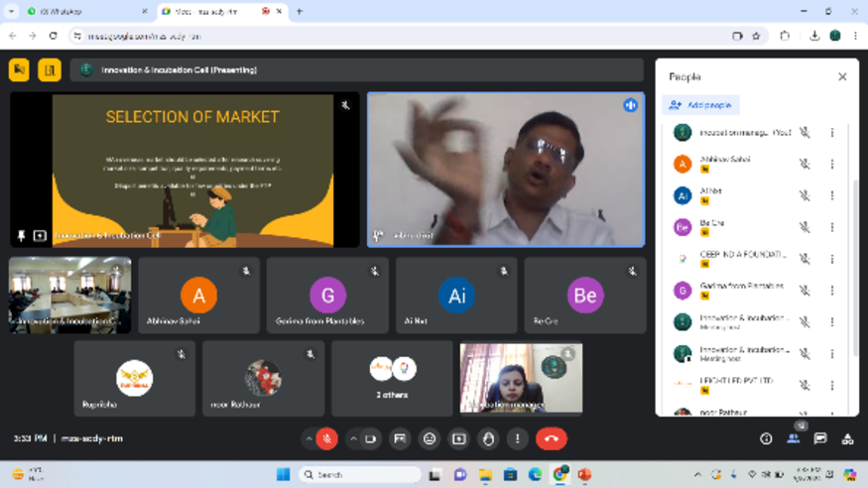This screenshot has height=488, width=868.
Task: Unmute your microphone
Action: click(x=326, y=438)
